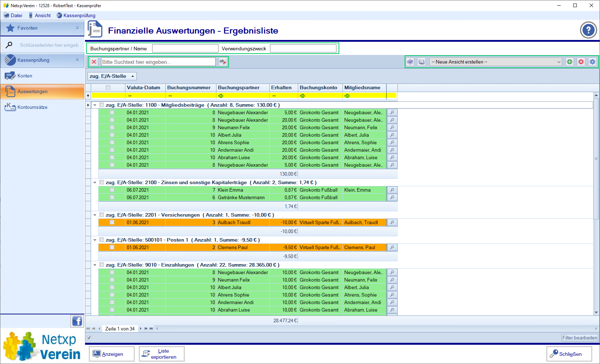Click the red X clear search icon

(x=94, y=62)
